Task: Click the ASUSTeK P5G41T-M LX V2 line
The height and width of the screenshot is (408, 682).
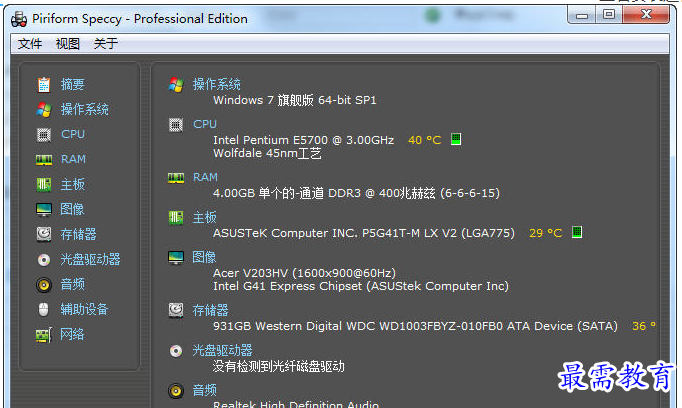Action: [364, 233]
